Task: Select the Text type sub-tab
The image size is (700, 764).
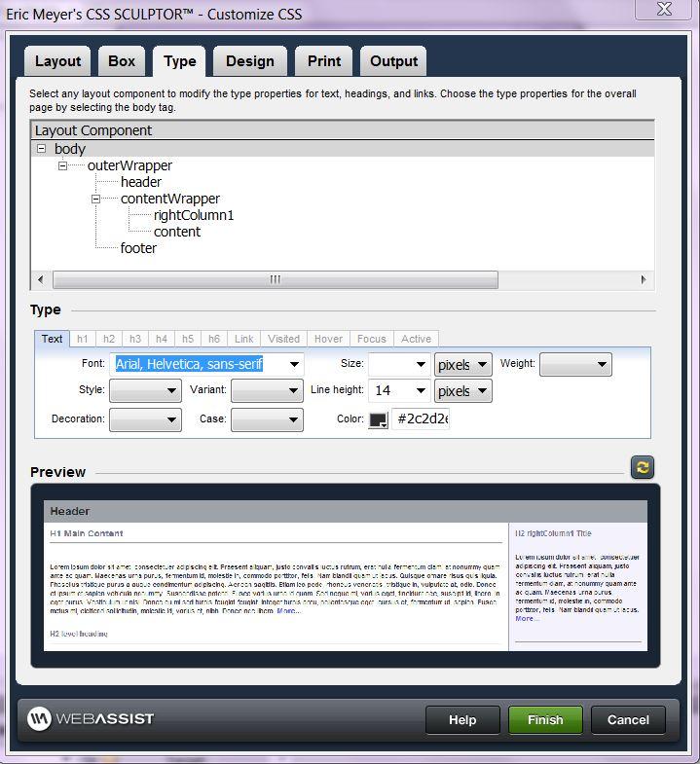Action: pos(52,339)
